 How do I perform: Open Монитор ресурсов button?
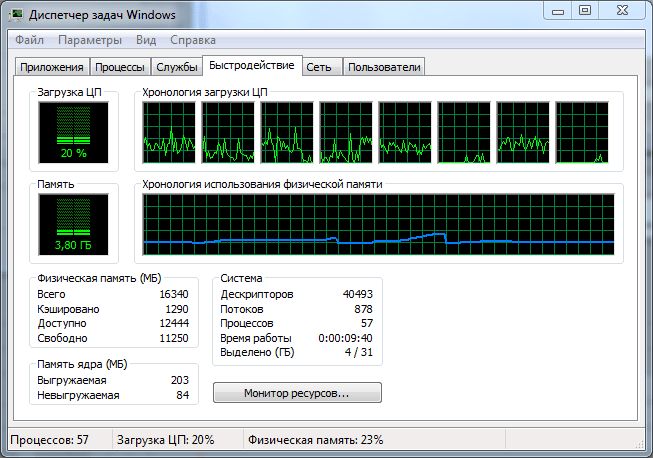[x=297, y=393]
